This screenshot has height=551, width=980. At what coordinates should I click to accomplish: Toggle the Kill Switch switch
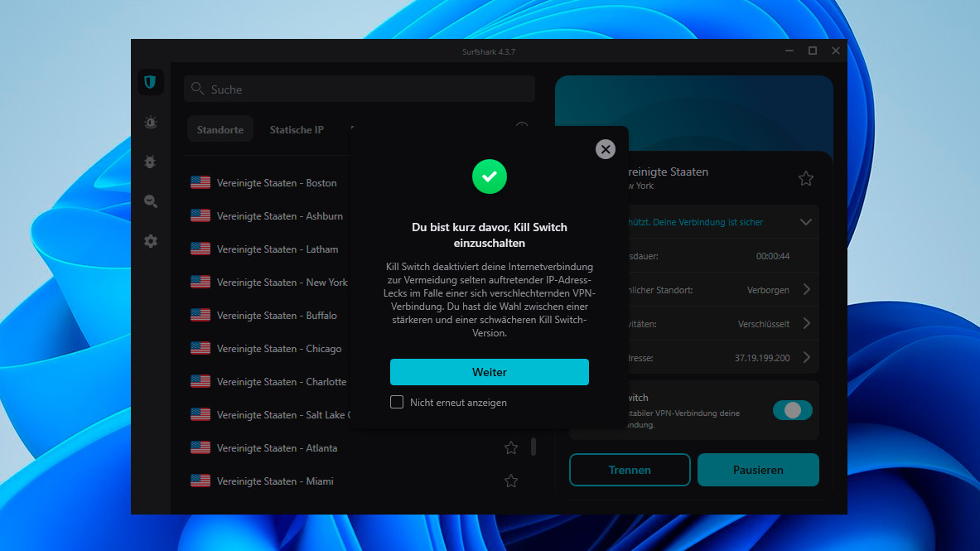click(x=793, y=410)
